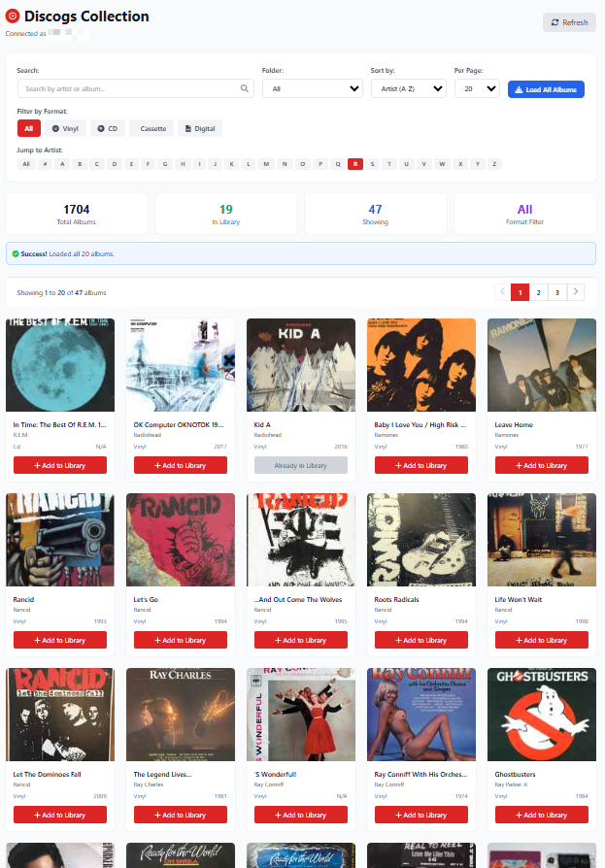The image size is (605, 868).
Task: Open the Kid A album cover
Action: pyautogui.click(x=301, y=365)
